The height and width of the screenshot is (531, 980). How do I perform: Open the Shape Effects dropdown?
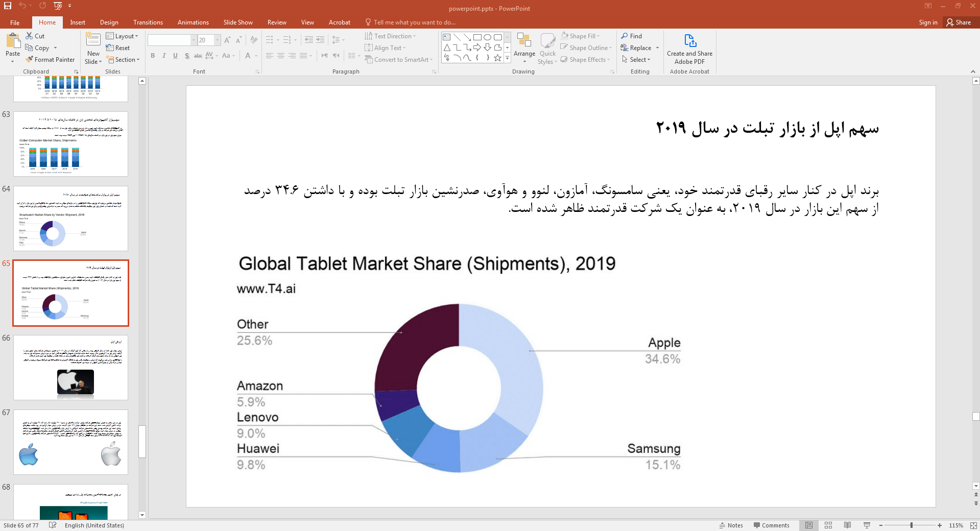click(x=585, y=60)
